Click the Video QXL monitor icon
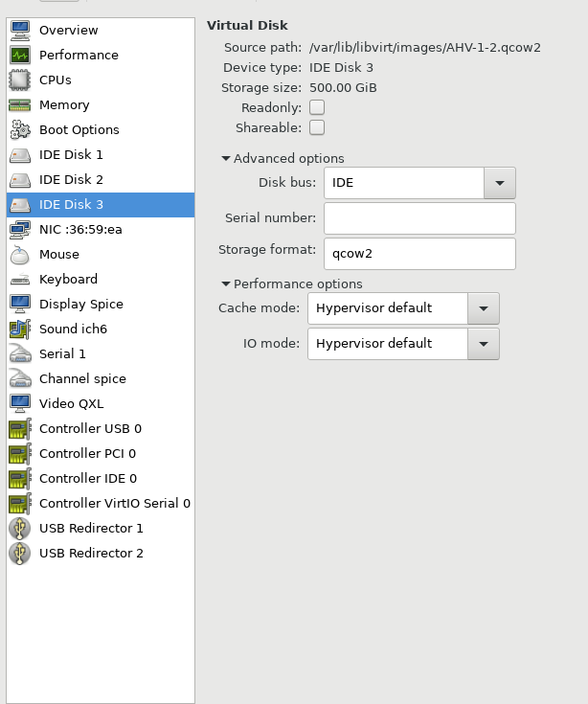Image resolution: width=588 pixels, height=704 pixels. point(20,403)
